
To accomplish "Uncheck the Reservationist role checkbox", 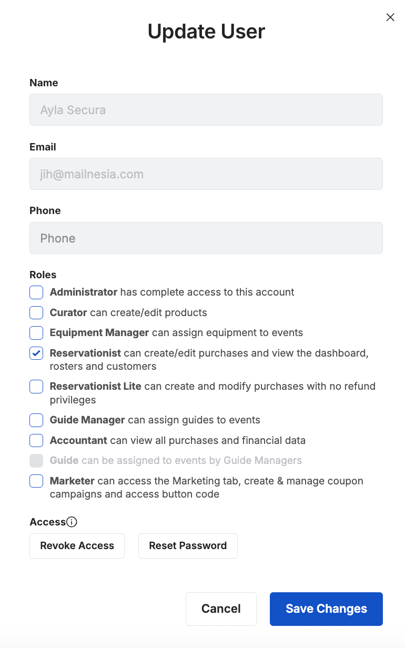I will pyautogui.click(x=36, y=353).
